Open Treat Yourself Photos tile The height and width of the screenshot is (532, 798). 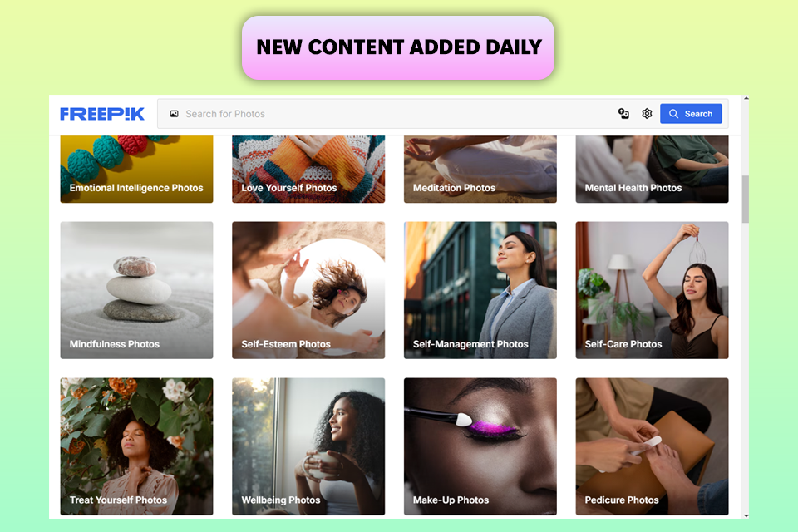[136, 446]
